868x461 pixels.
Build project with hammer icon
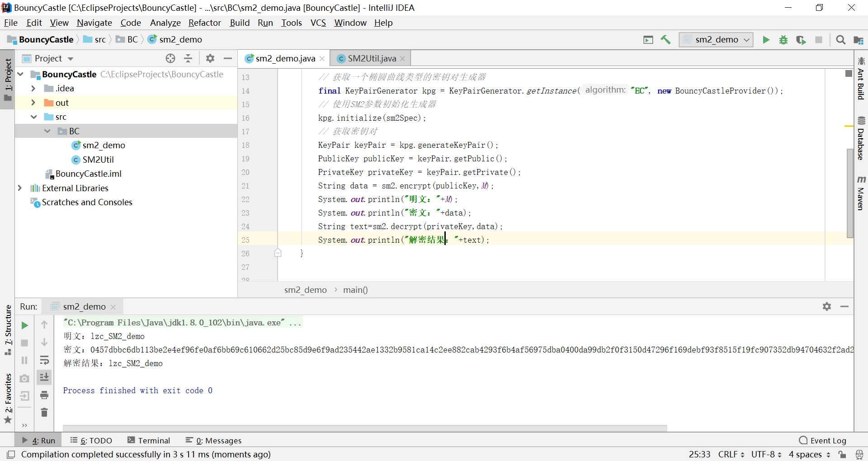[665, 40]
